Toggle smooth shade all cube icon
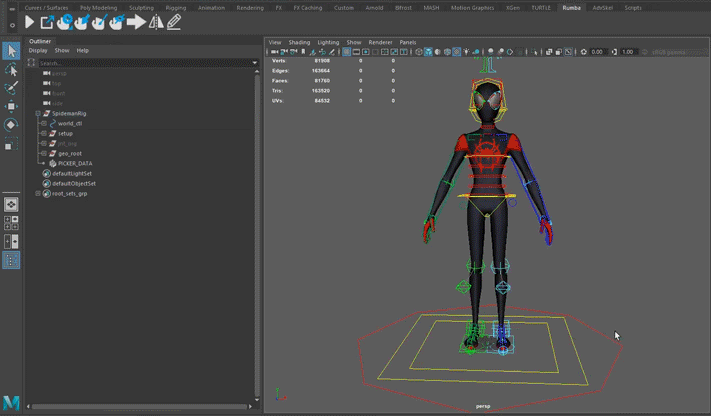This screenshot has height=416, width=711. [428, 52]
